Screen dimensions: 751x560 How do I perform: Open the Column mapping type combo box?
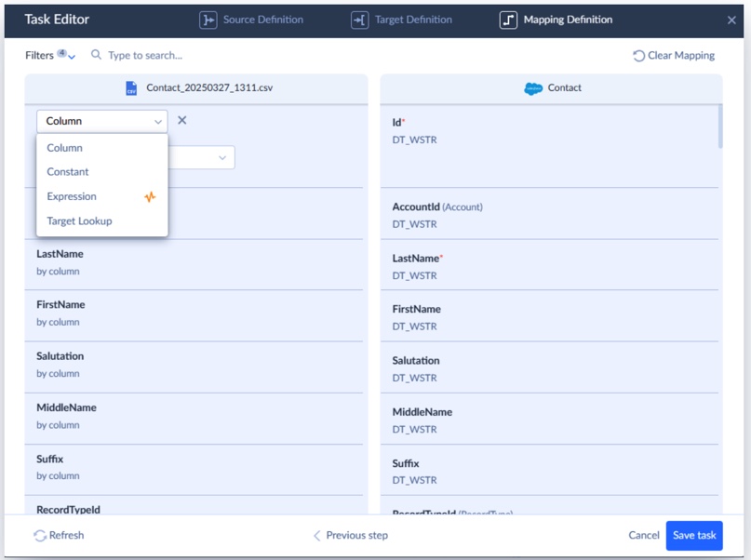[x=102, y=121]
